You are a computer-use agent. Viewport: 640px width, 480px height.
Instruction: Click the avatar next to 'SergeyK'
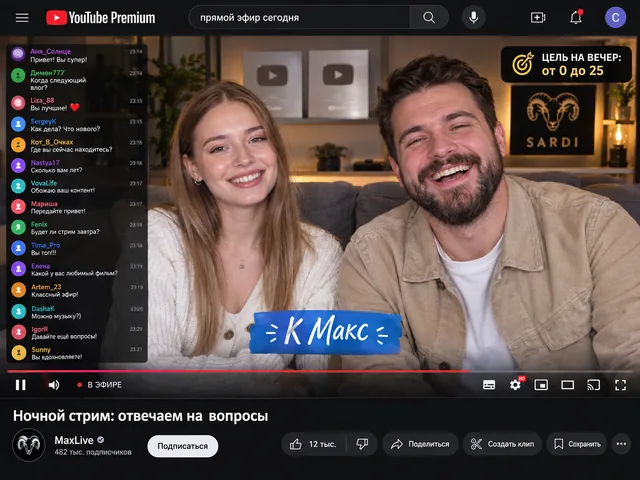tap(18, 124)
